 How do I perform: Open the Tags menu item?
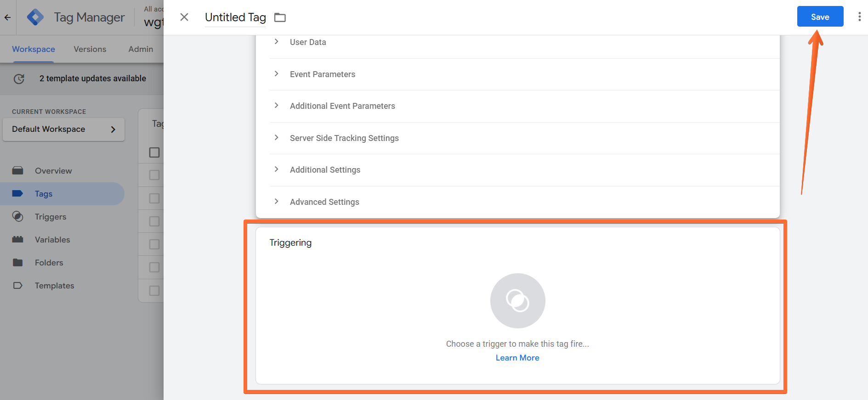[44, 194]
